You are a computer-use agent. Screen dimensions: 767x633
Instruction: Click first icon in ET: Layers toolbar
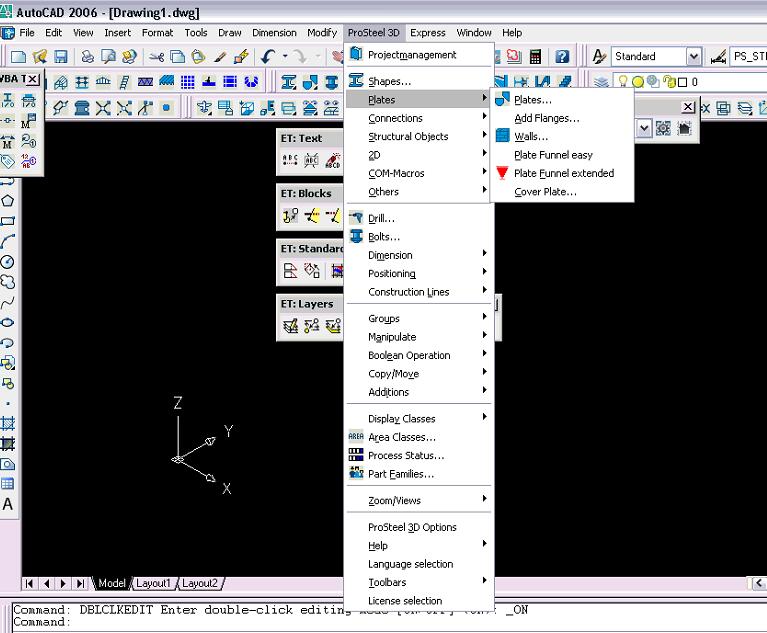[x=290, y=325]
